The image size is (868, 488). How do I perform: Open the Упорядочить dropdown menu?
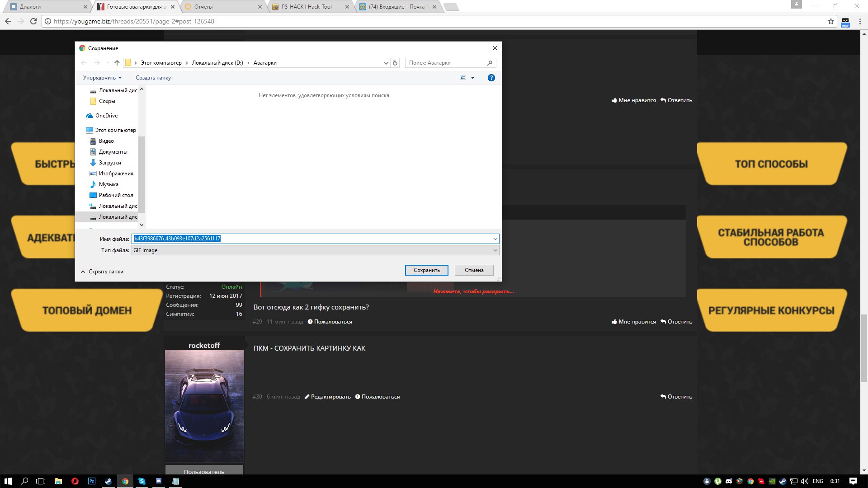[x=102, y=78]
